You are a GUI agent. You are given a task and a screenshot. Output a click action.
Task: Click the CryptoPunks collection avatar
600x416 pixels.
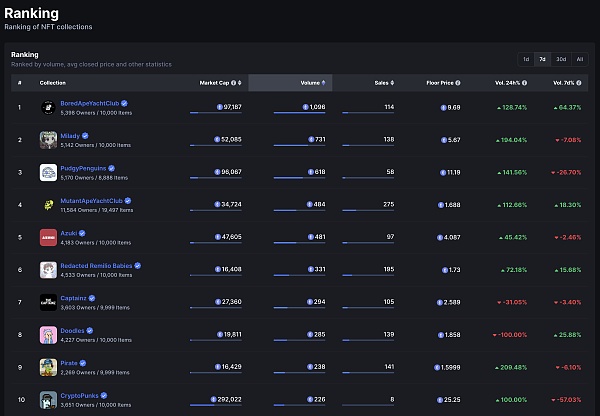(48, 399)
